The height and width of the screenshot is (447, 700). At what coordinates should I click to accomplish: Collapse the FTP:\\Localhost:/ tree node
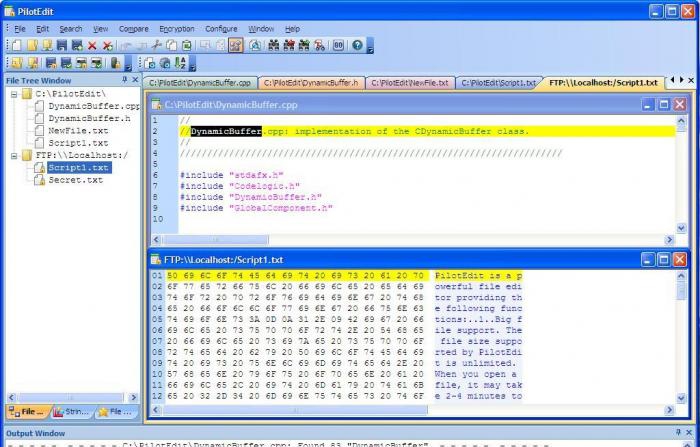click(x=14, y=156)
